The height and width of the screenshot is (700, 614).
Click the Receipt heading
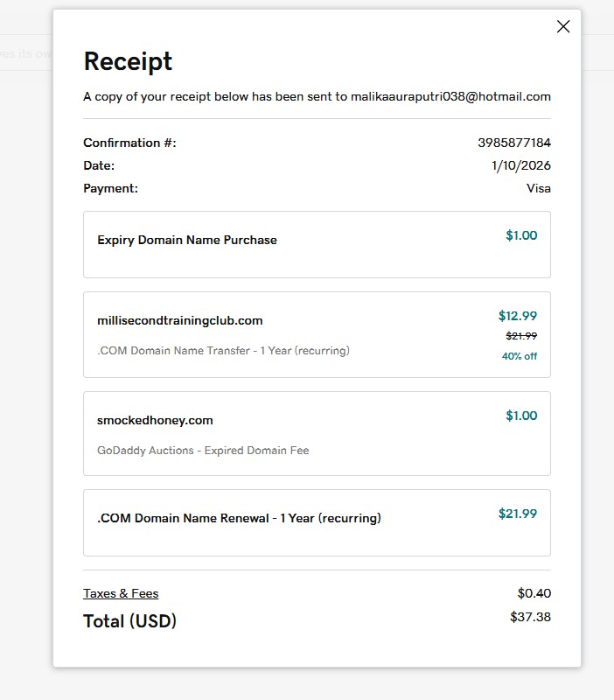[128, 61]
